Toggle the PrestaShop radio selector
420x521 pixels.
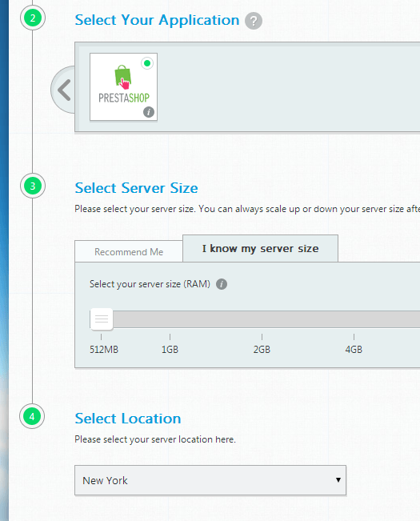[147, 63]
